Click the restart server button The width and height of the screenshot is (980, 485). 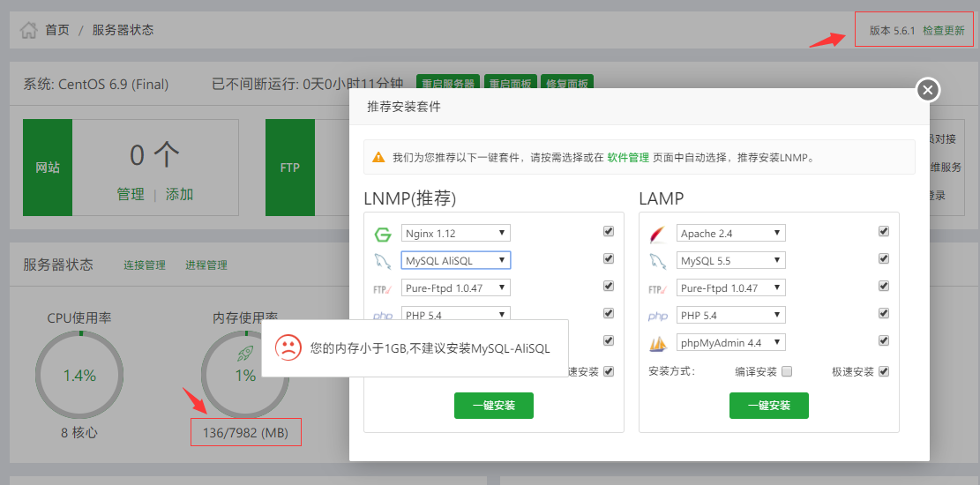448,83
